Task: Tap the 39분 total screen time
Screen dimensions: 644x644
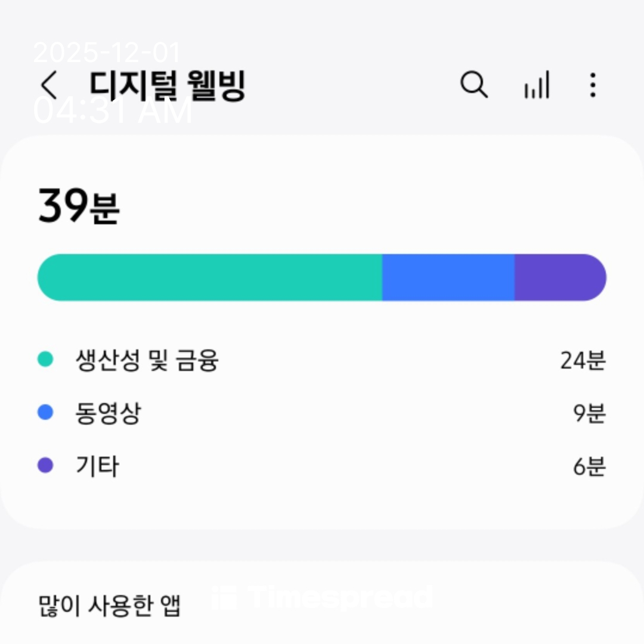Action: [x=79, y=206]
